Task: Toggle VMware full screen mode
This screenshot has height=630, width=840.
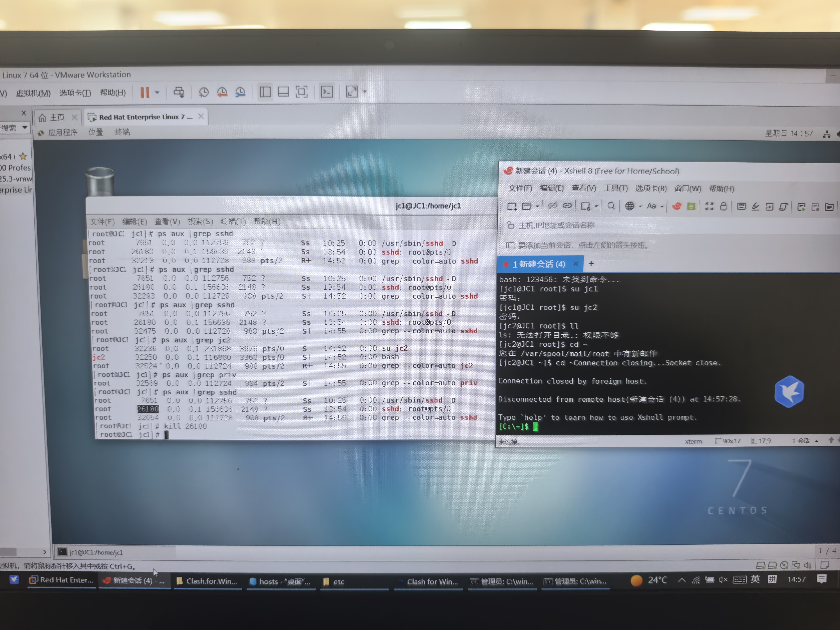Action: (301, 92)
